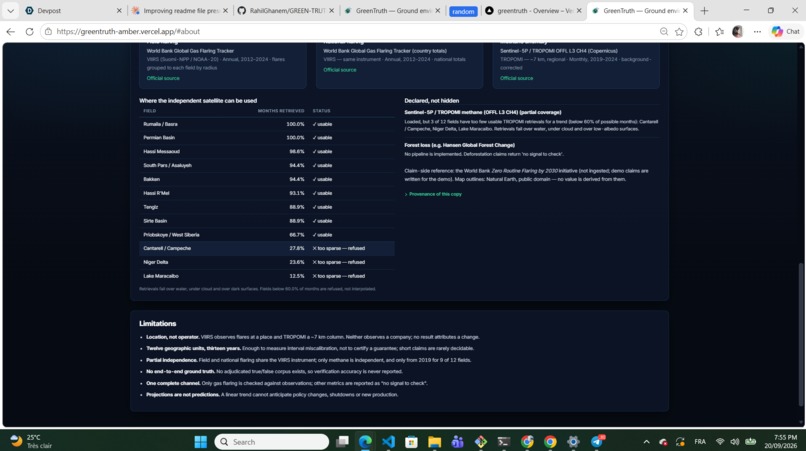Open Microsoft Edge taskbar icon
Screen dimensions: 806x451
(x=365, y=442)
